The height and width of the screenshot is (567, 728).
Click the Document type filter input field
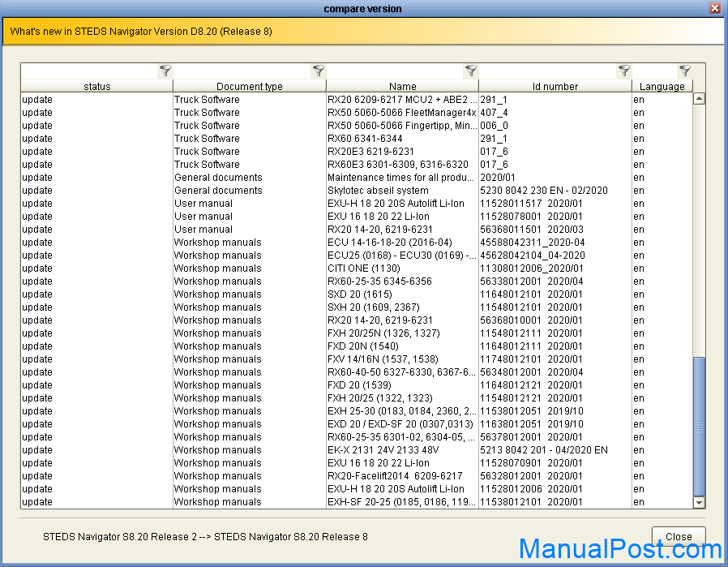(x=242, y=71)
